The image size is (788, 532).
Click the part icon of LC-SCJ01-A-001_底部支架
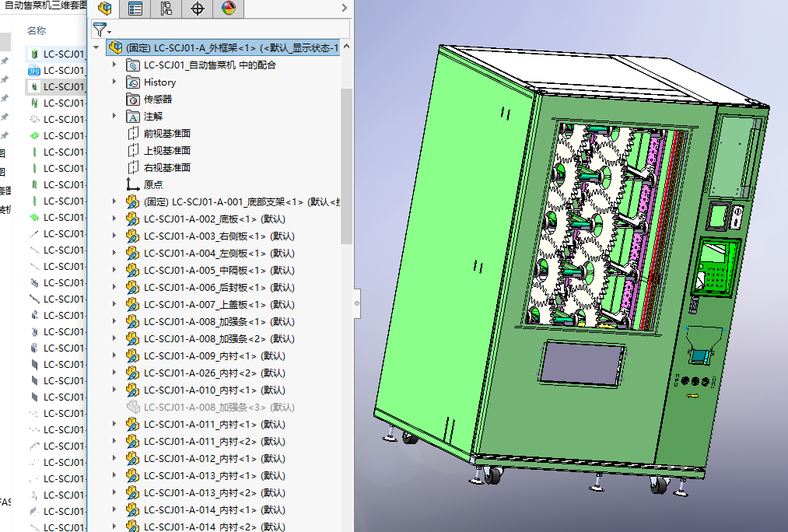(133, 202)
